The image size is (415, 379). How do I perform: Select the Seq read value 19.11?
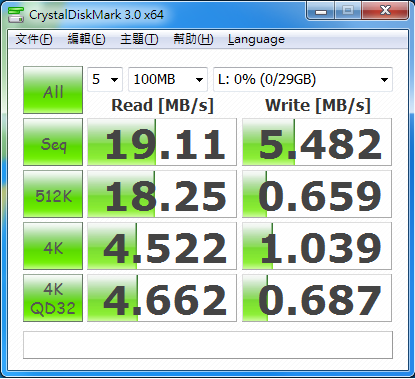[162, 142]
